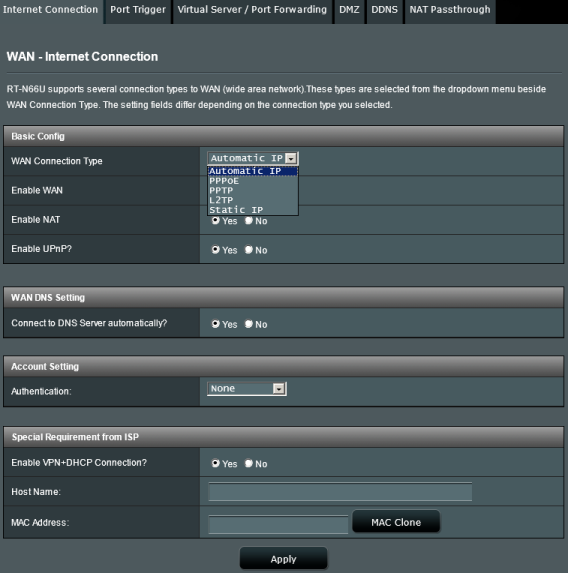
Task: Set Enable NAT to Yes
Action: (215, 221)
